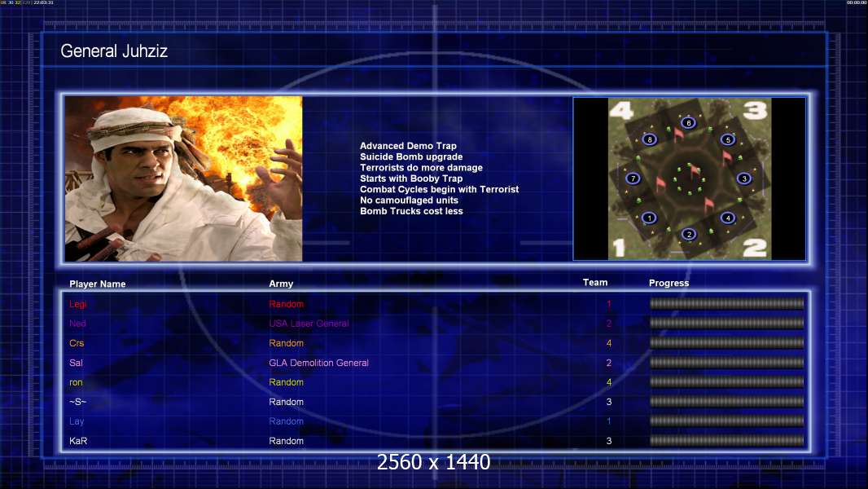Click start position 3 on the minimap
Screen dimensions: 868x489
click(744, 178)
